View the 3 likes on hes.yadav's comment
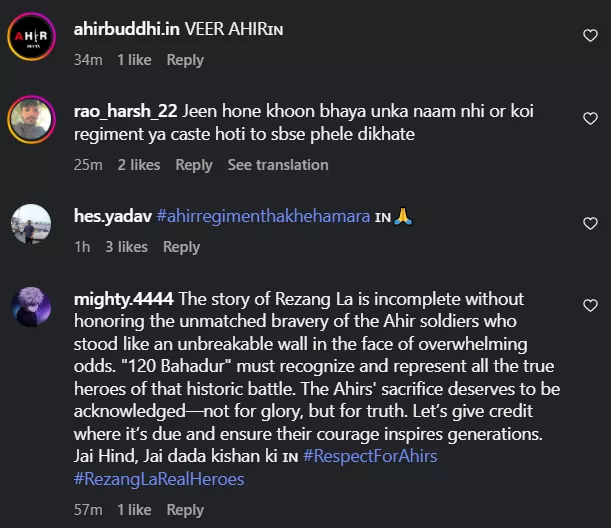Viewport: 611px width, 528px height. click(126, 247)
